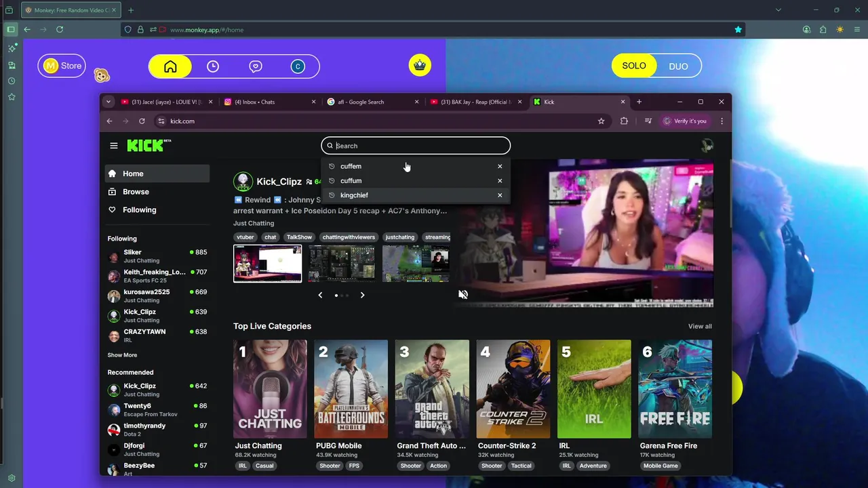Open Just Chatting category card
868x488 pixels.
click(x=270, y=390)
